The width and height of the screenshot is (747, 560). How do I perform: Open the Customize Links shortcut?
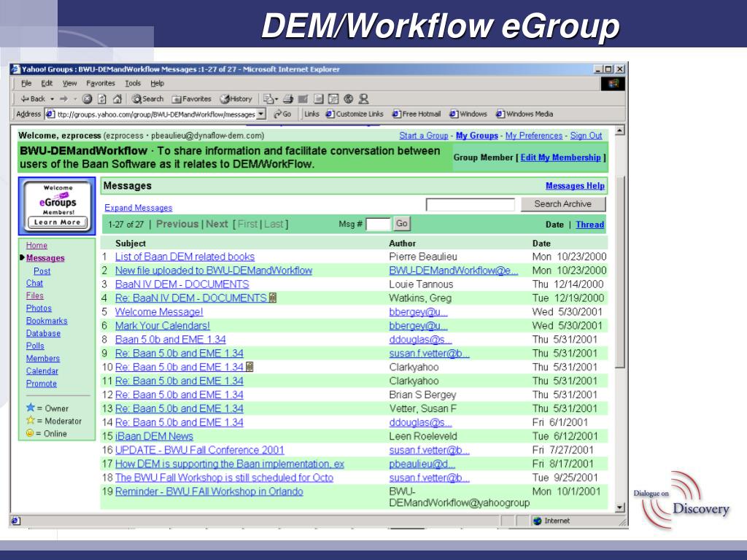pos(355,114)
